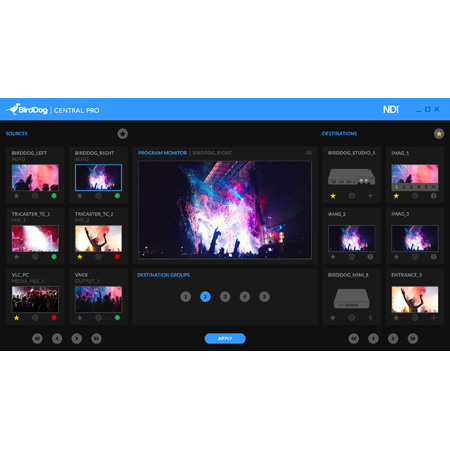This screenshot has height=450, width=450.
Task: Click the Apply button
Action: pos(225,339)
